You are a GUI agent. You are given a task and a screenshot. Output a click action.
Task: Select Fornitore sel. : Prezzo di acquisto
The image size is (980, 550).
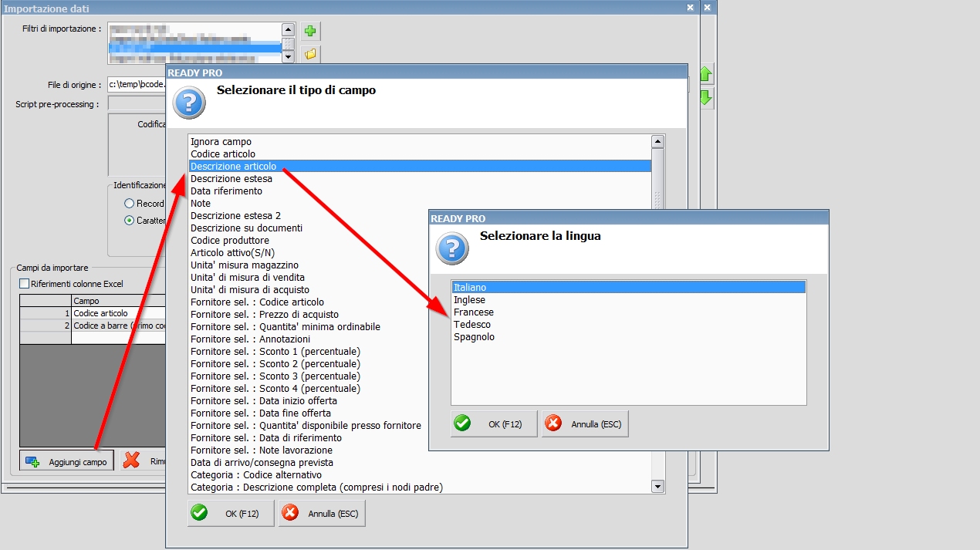pos(309,314)
